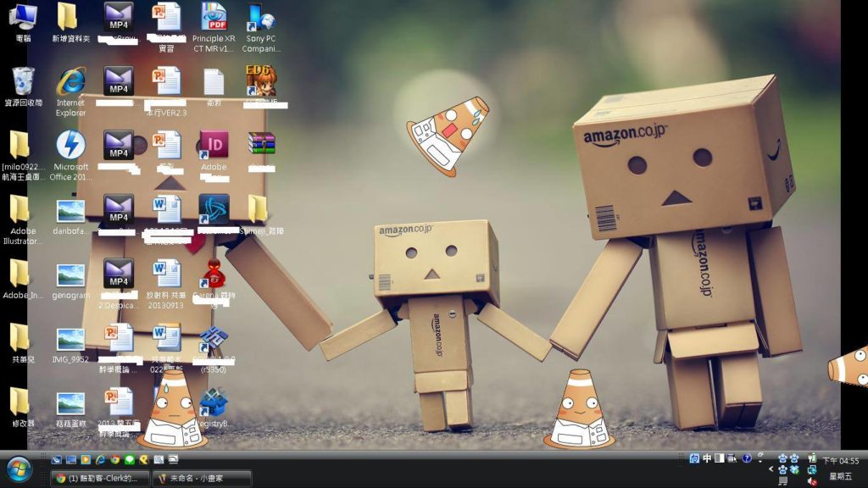Launch the Sony PC Companion shortcut
The height and width of the screenshot is (488, 868).
click(261, 28)
